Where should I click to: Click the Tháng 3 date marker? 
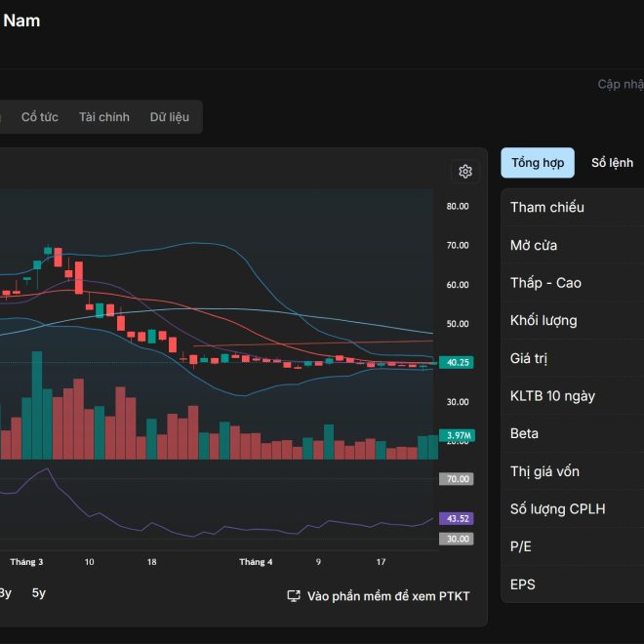point(26,562)
